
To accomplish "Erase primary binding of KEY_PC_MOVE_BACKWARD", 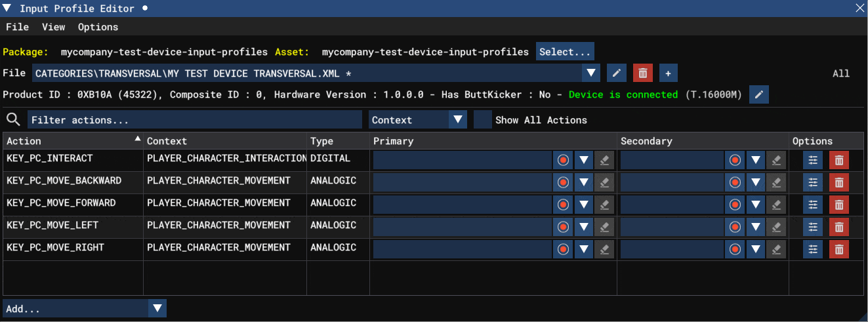I will click(604, 182).
